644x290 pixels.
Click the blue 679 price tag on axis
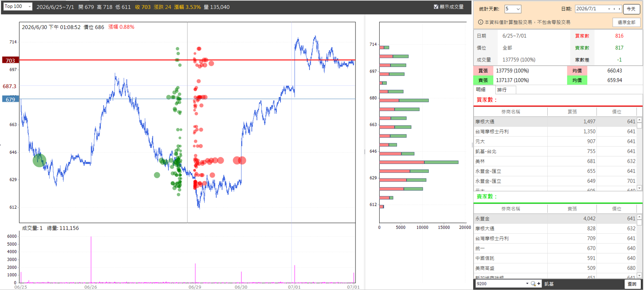pyautogui.click(x=10, y=99)
